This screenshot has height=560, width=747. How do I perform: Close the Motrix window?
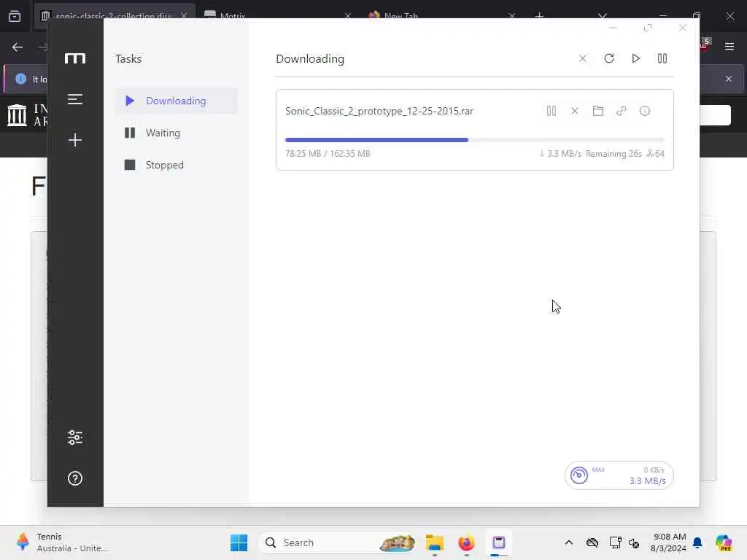pos(683,28)
